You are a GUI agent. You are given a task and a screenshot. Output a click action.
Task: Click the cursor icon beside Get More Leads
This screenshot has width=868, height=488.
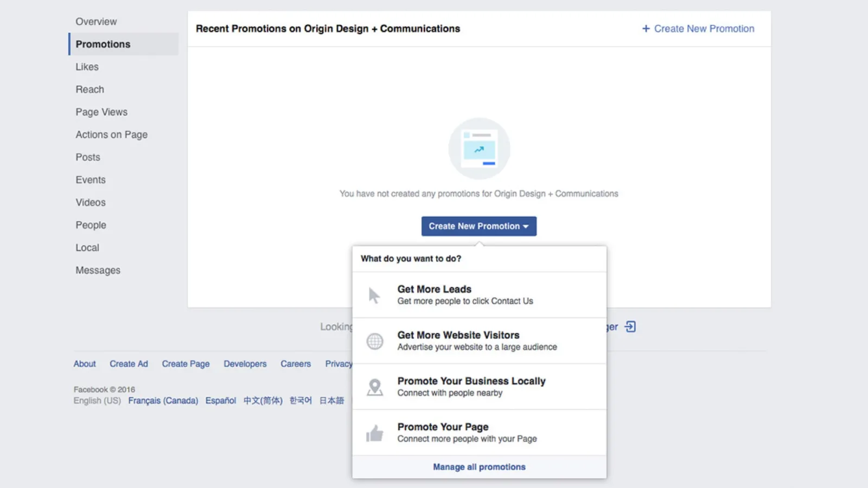click(x=374, y=296)
